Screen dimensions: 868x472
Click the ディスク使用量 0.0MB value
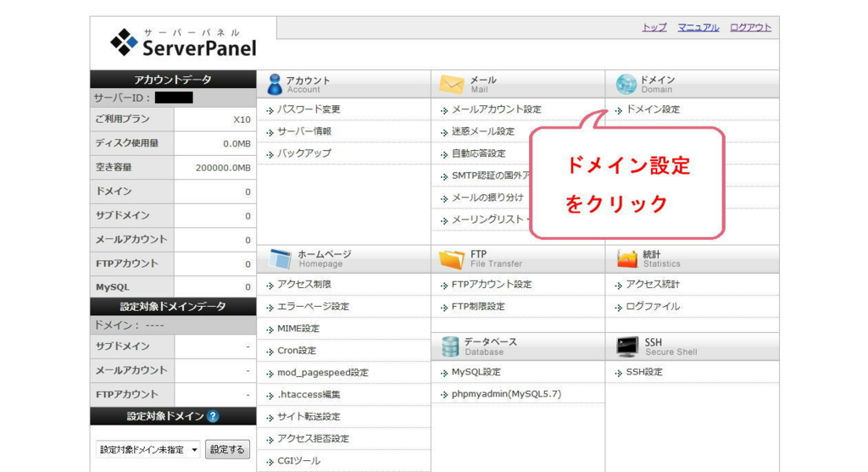coord(236,144)
